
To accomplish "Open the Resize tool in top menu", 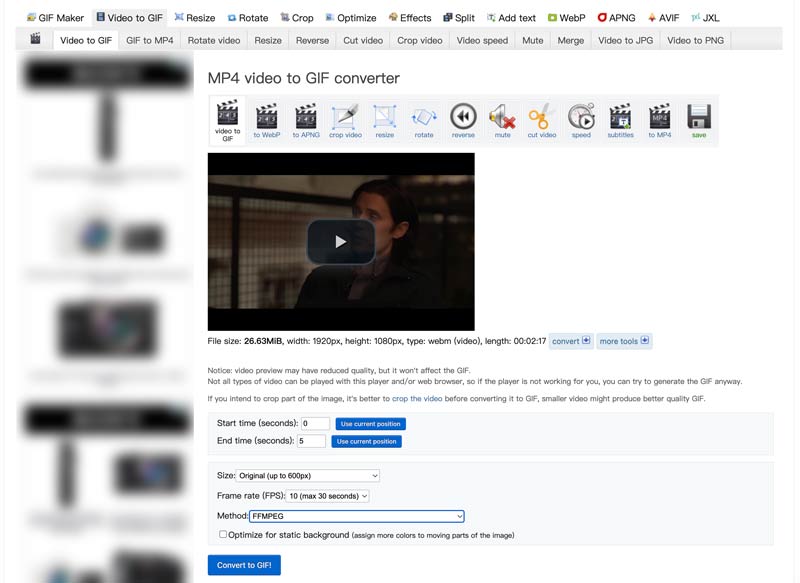I will click(194, 18).
